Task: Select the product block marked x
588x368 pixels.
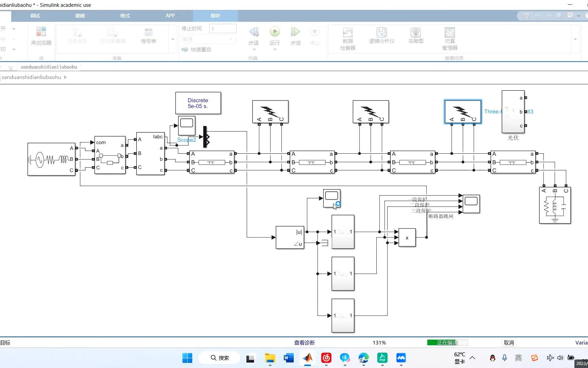Action: 407,237
